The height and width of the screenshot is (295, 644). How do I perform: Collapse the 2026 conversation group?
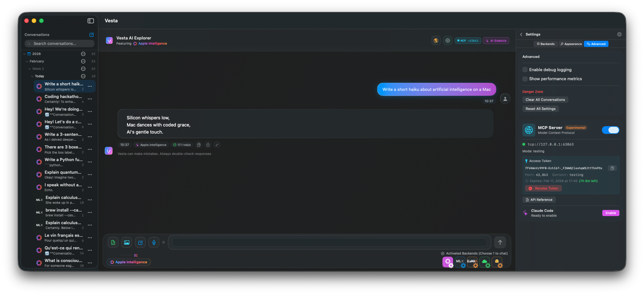click(25, 54)
